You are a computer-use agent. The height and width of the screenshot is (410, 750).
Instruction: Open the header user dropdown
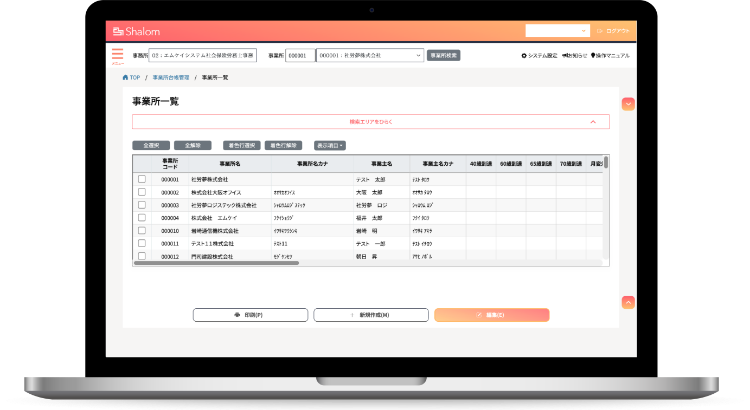(x=557, y=31)
